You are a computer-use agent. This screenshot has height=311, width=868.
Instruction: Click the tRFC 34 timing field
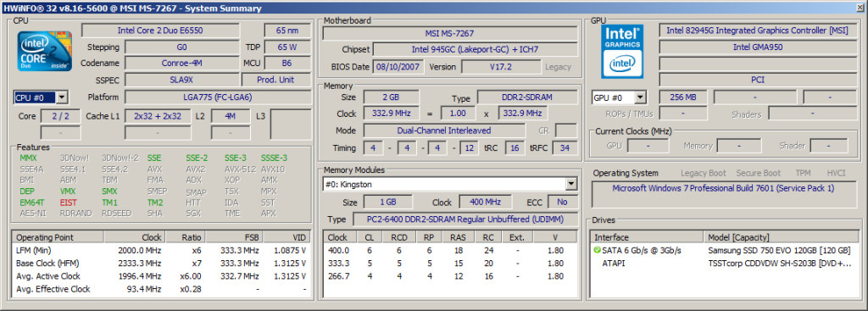[x=565, y=148]
